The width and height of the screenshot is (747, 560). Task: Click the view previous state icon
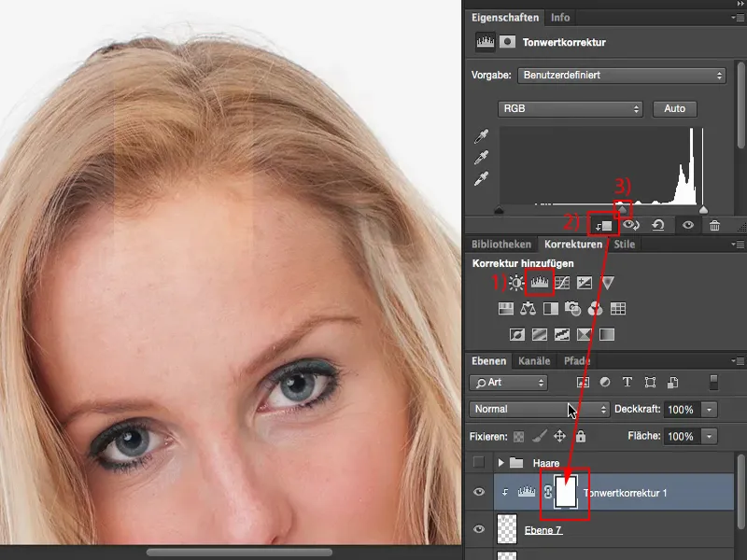(631, 225)
